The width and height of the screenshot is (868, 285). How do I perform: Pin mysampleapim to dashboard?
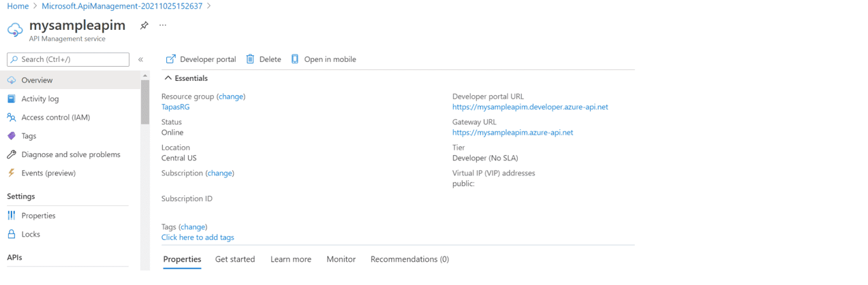coord(144,25)
